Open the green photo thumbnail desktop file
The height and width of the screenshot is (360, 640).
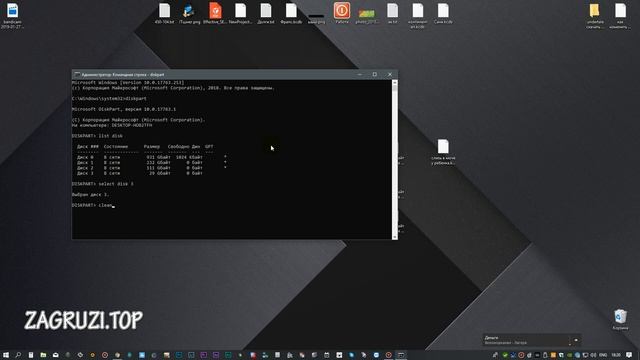(x=366, y=16)
